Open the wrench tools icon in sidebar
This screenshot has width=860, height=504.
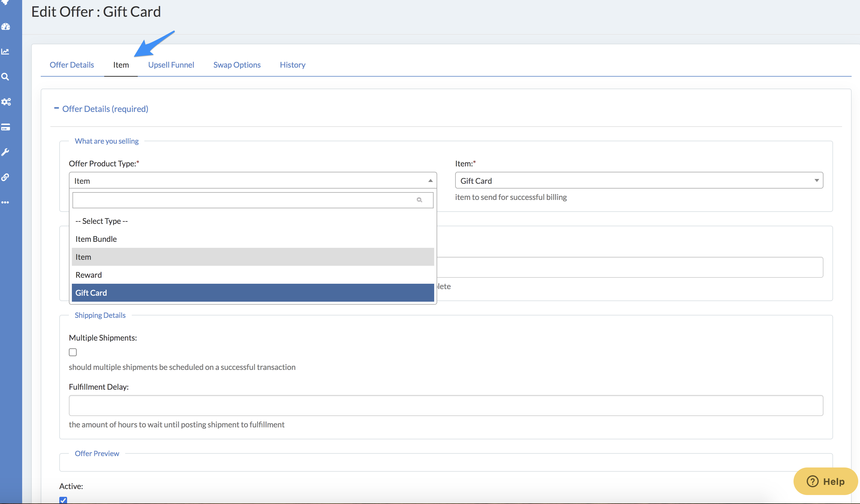pos(5,152)
